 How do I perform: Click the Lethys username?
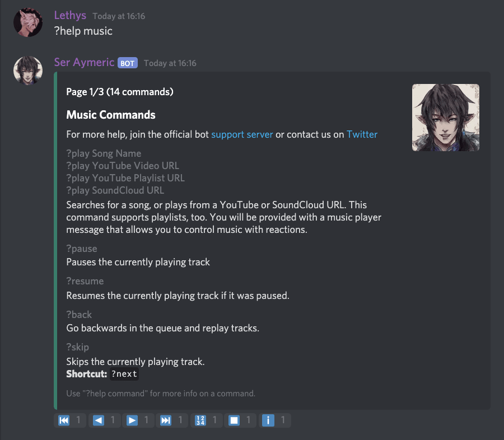coord(71,16)
